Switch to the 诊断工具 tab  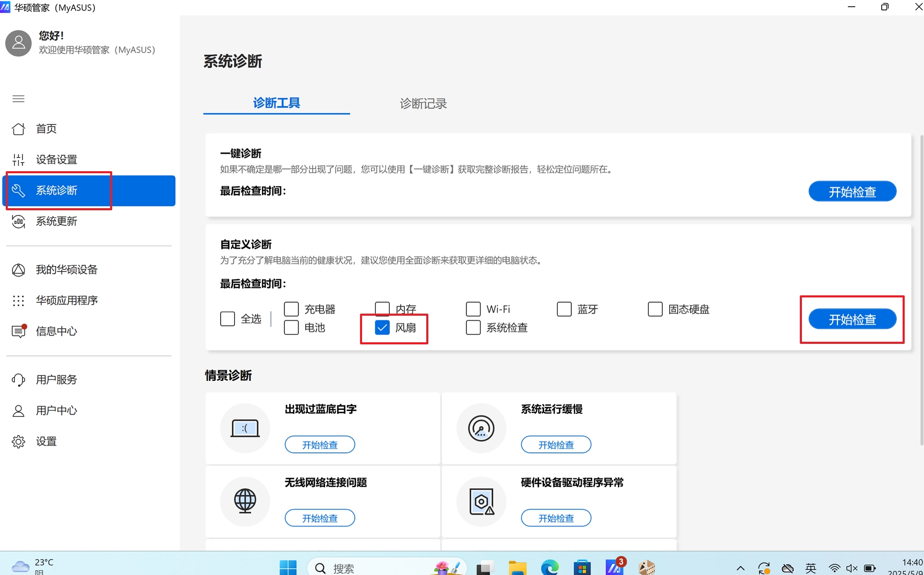(x=277, y=103)
